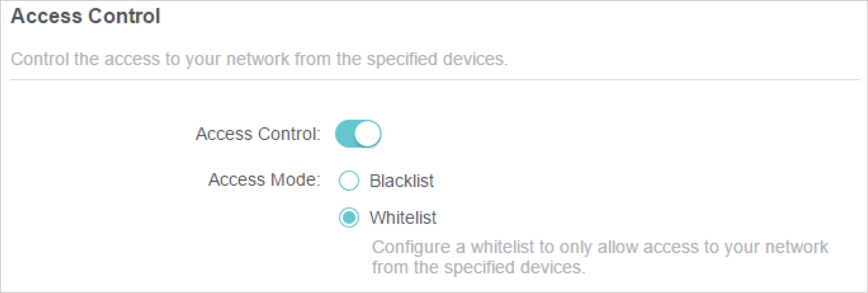Click the "Access Mode:" field label
This screenshot has height=293, width=868.
tap(264, 180)
